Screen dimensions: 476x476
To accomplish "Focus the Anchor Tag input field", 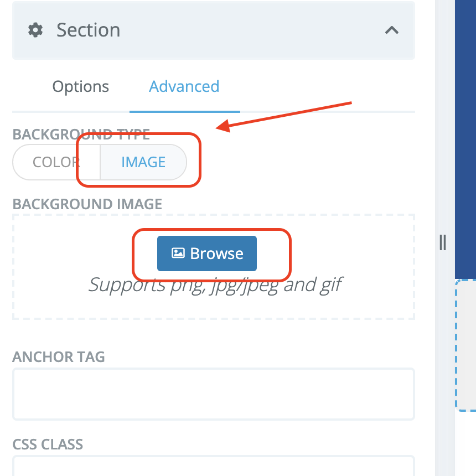I will click(x=214, y=394).
